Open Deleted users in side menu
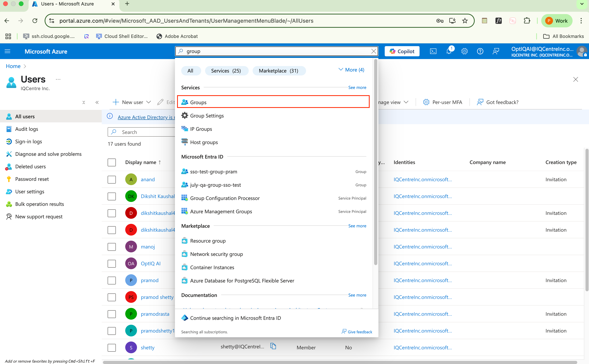Image resolution: width=589 pixels, height=364 pixels. 30,167
